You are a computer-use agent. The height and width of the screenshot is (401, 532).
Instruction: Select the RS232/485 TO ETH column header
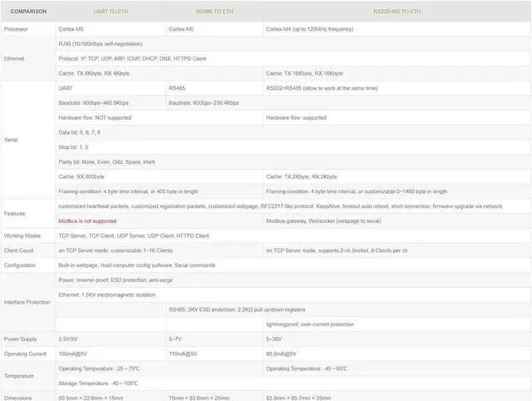pos(397,11)
